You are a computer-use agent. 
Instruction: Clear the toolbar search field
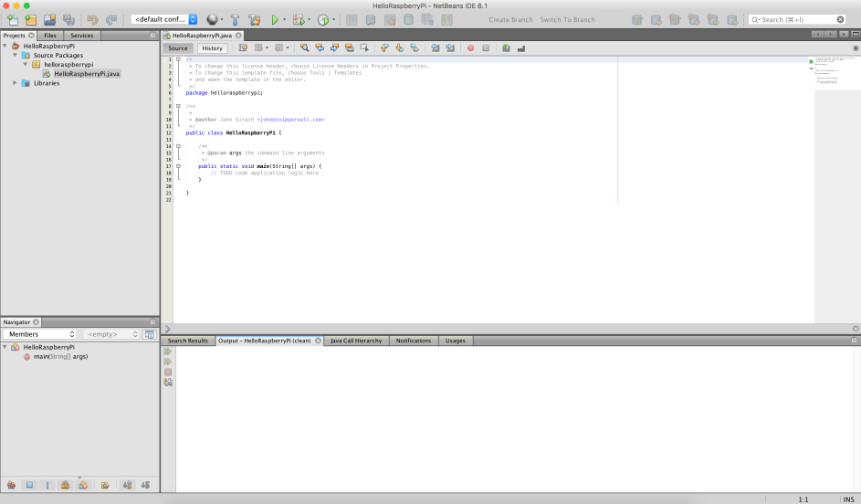[x=841, y=19]
